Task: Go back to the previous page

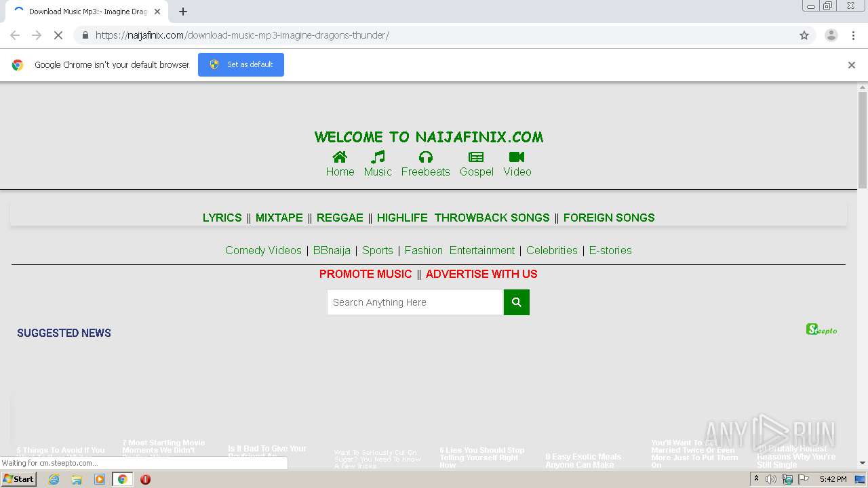Action: (15, 35)
